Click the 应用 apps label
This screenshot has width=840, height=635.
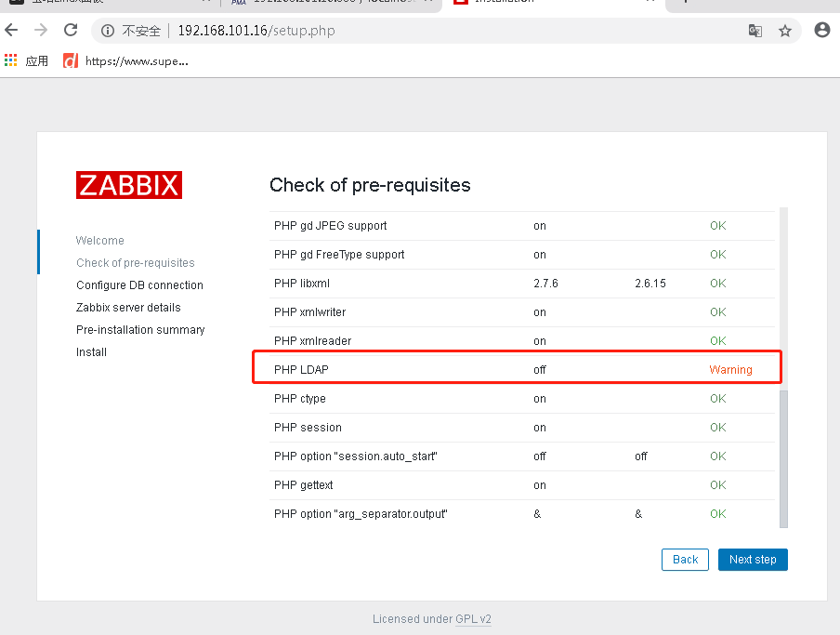[x=37, y=61]
